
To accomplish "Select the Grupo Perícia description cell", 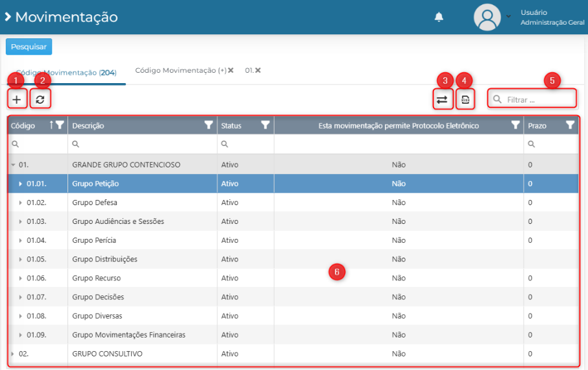I will pos(143,240).
